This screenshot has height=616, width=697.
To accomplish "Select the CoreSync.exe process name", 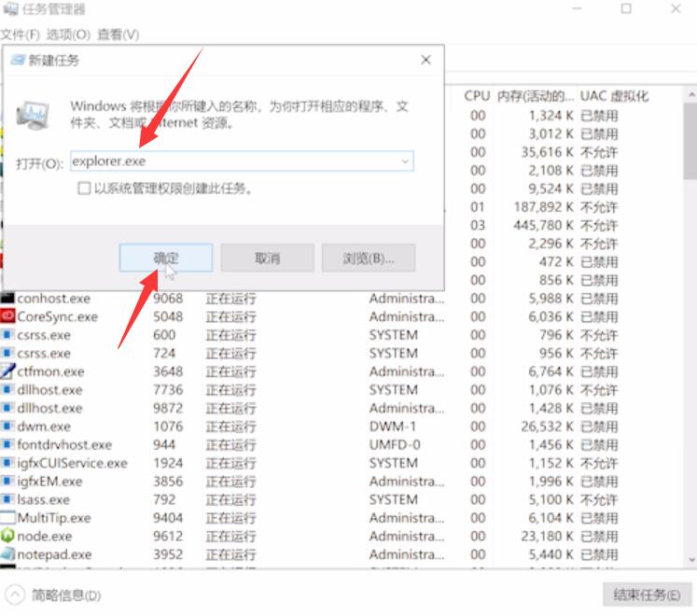I will (x=57, y=316).
